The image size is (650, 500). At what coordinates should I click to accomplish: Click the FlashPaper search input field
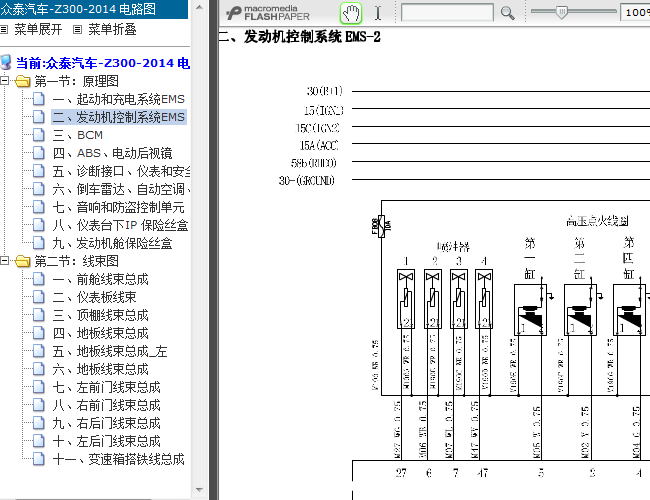(x=447, y=12)
